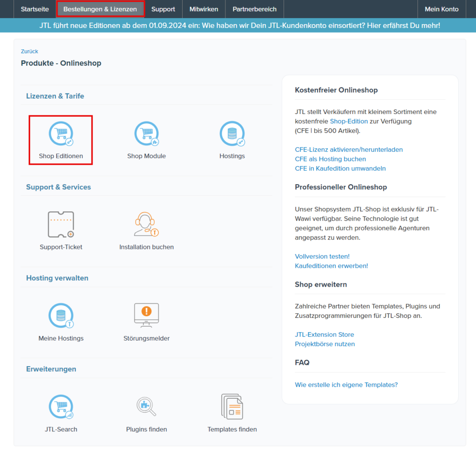Click the Zurück link
Image resolution: width=476 pixels, height=450 pixels.
(29, 51)
